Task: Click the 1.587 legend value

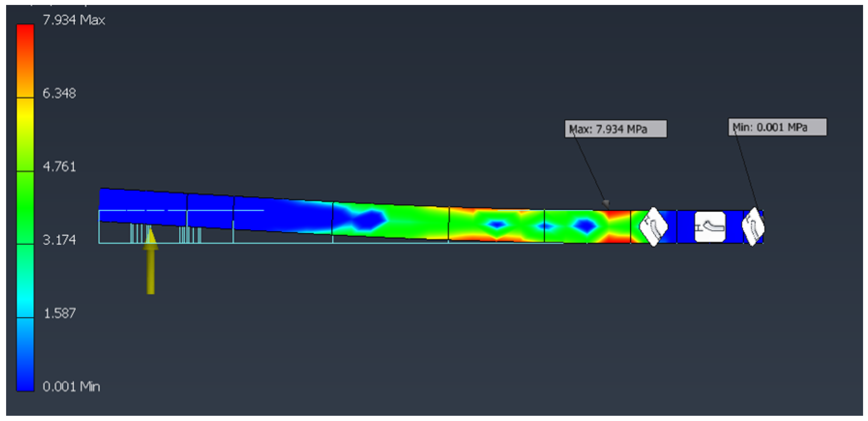Action: pyautogui.click(x=60, y=313)
